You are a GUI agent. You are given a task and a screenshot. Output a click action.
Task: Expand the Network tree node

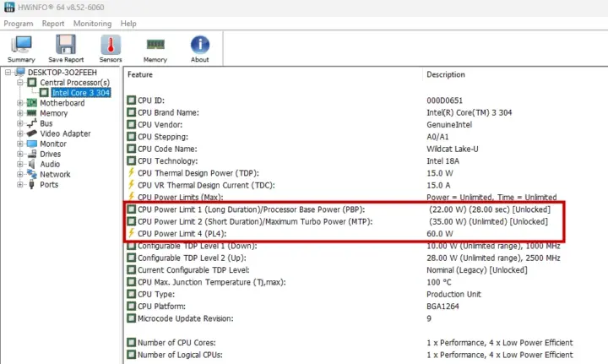tap(19, 175)
